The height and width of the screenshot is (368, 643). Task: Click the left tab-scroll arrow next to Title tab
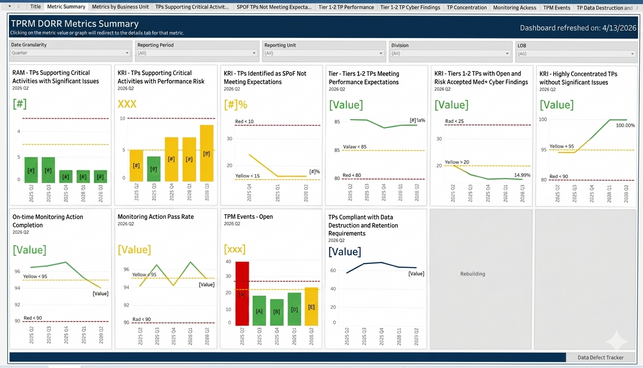coord(19,6)
